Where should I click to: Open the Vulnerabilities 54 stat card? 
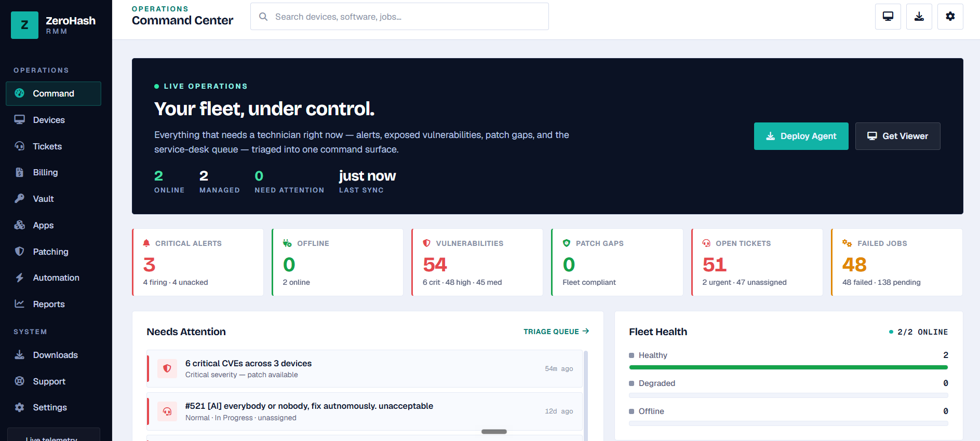click(477, 263)
